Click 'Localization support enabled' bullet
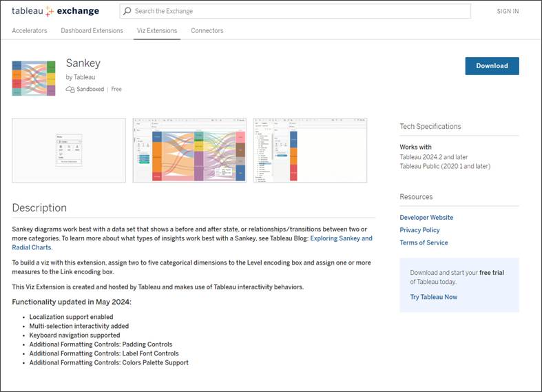 pyautogui.click(x=71, y=317)
